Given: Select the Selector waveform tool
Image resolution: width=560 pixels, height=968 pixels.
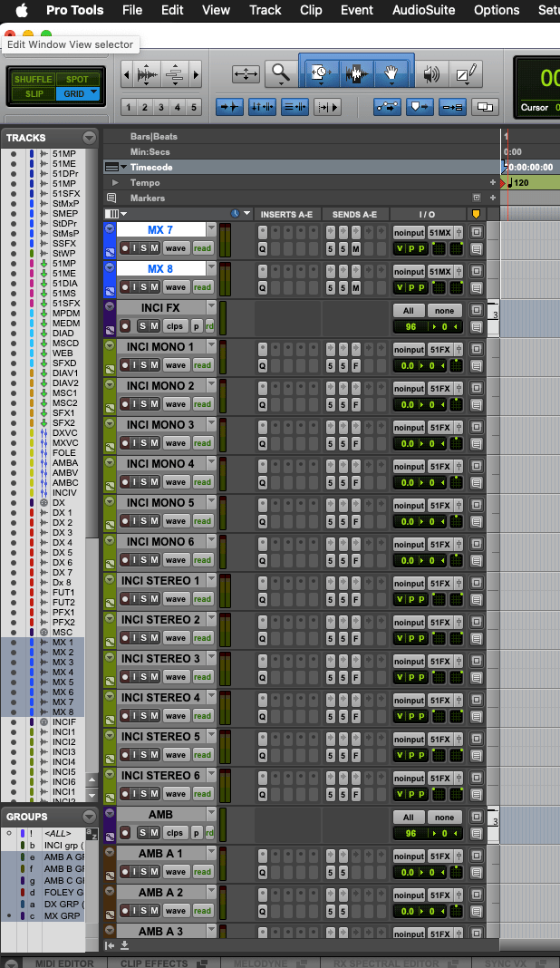Looking at the screenshot, I should tap(356, 74).
